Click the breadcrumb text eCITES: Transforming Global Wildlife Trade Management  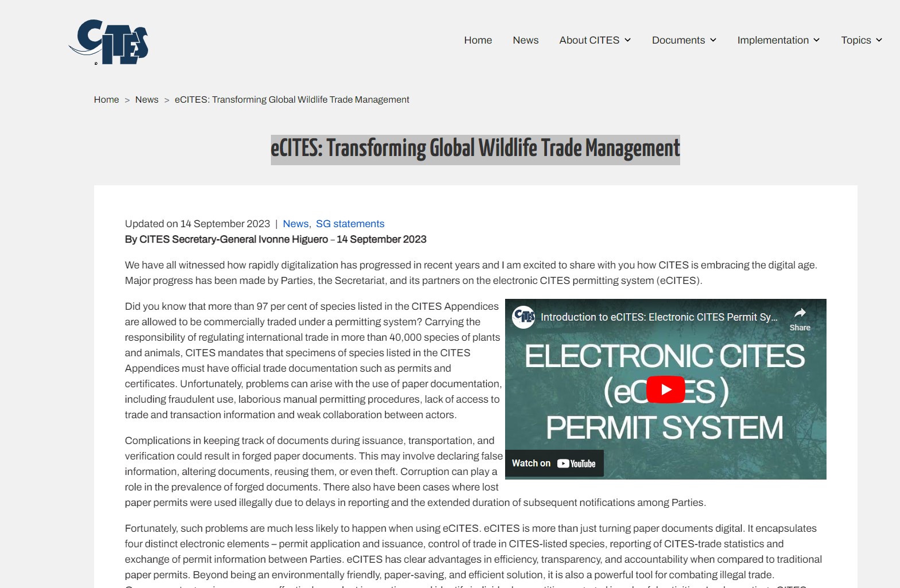coord(292,100)
